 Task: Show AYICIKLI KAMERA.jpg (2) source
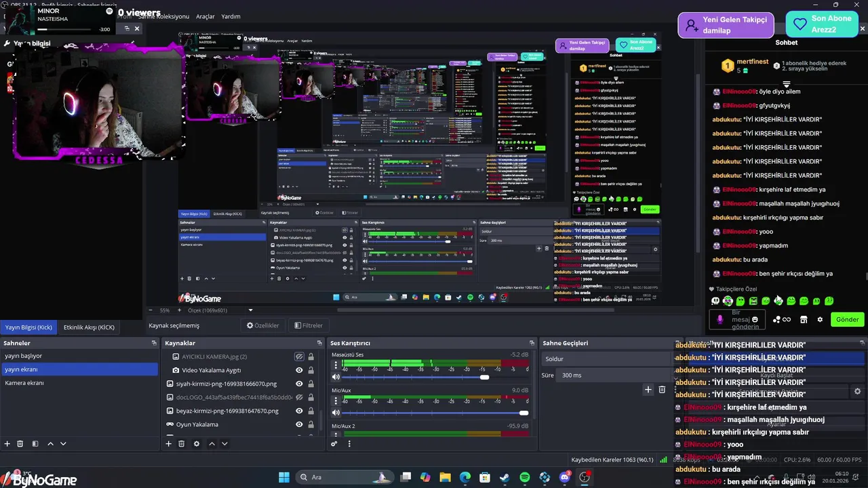tap(299, 357)
